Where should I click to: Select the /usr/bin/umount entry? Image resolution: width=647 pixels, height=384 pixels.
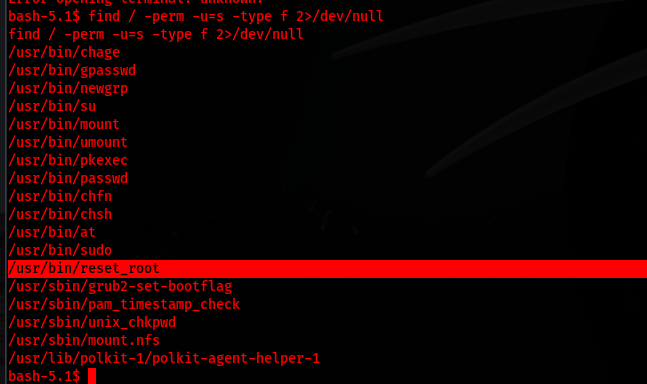point(68,142)
